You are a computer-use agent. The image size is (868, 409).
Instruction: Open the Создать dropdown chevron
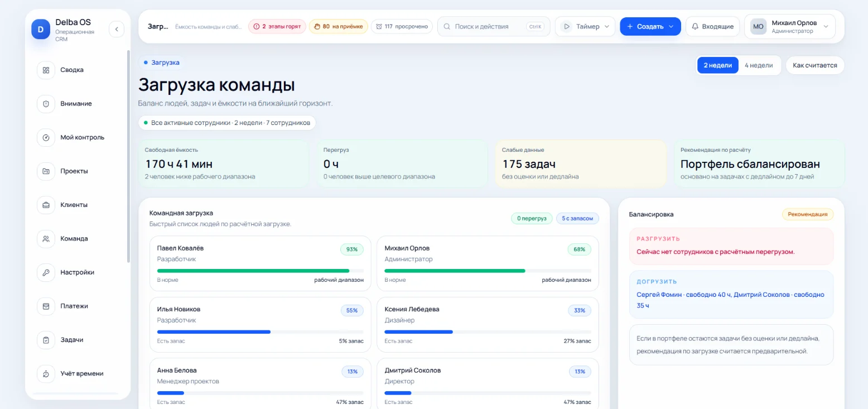coord(671,26)
